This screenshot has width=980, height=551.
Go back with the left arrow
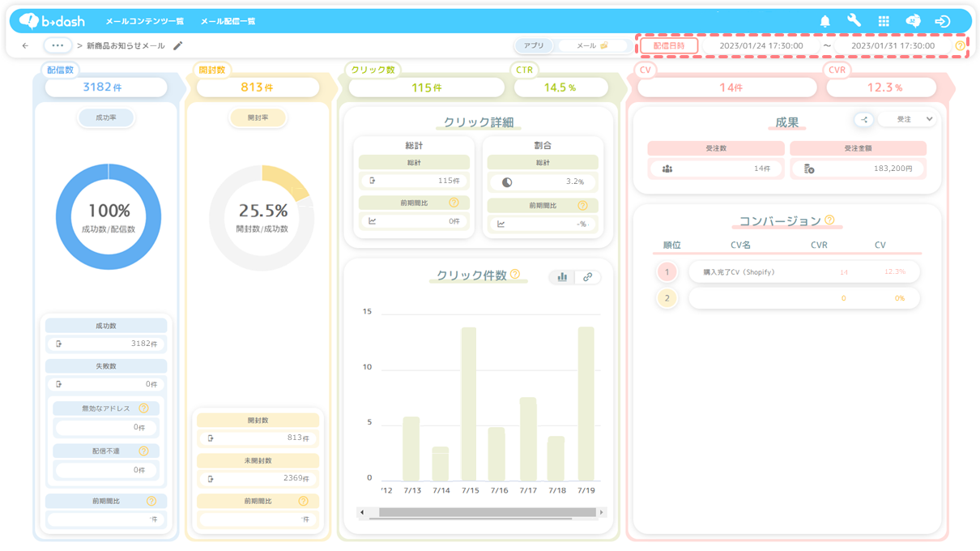pyautogui.click(x=25, y=46)
